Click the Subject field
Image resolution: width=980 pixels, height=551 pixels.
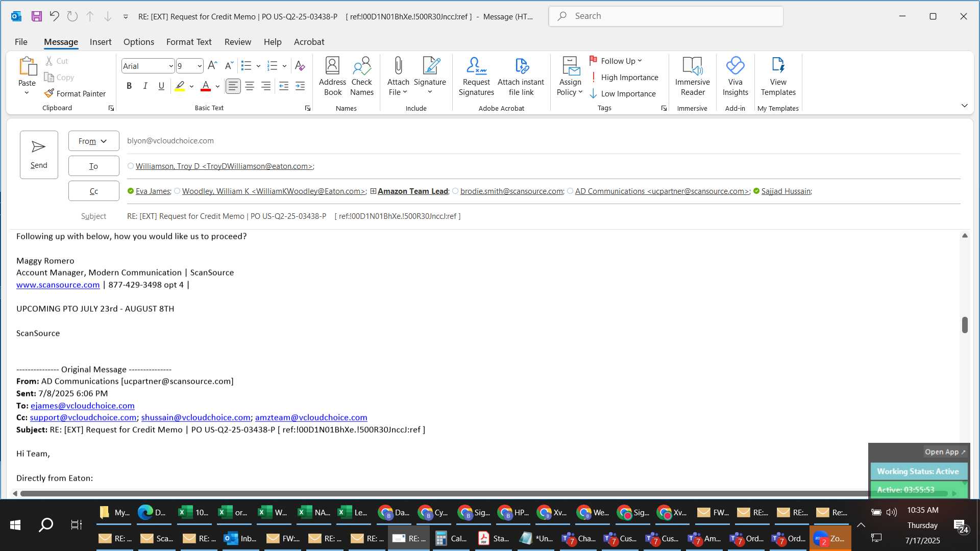tap(544, 216)
